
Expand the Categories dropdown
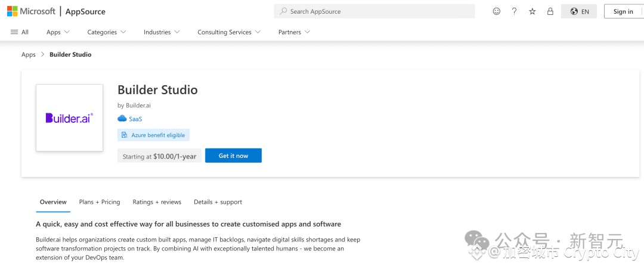coord(106,32)
